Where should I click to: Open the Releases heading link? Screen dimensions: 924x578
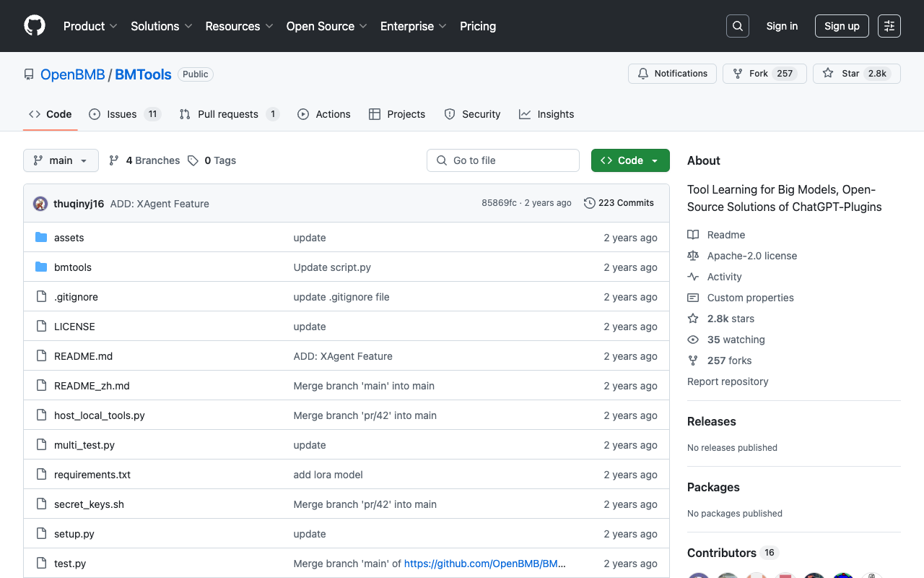click(x=712, y=421)
